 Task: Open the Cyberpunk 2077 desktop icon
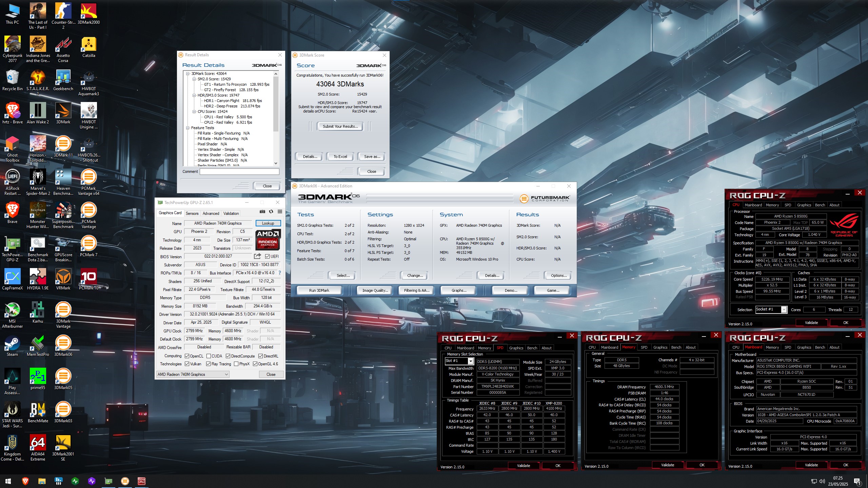tap(13, 49)
